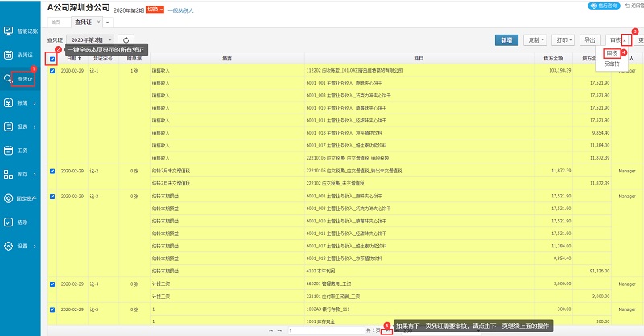
Task: Uncheck voucher 记-1 row checkbox
Action: click(x=53, y=71)
